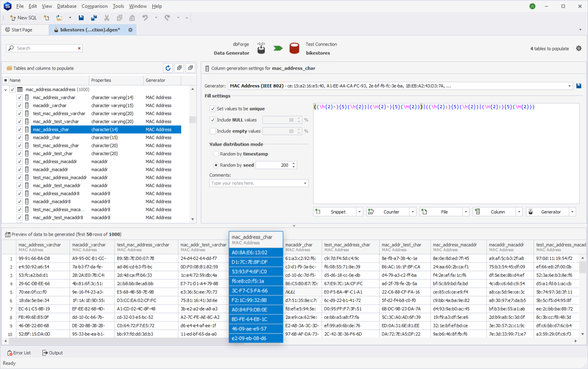Open the Generator type dropdown
588x369 pixels.
pos(570,86)
